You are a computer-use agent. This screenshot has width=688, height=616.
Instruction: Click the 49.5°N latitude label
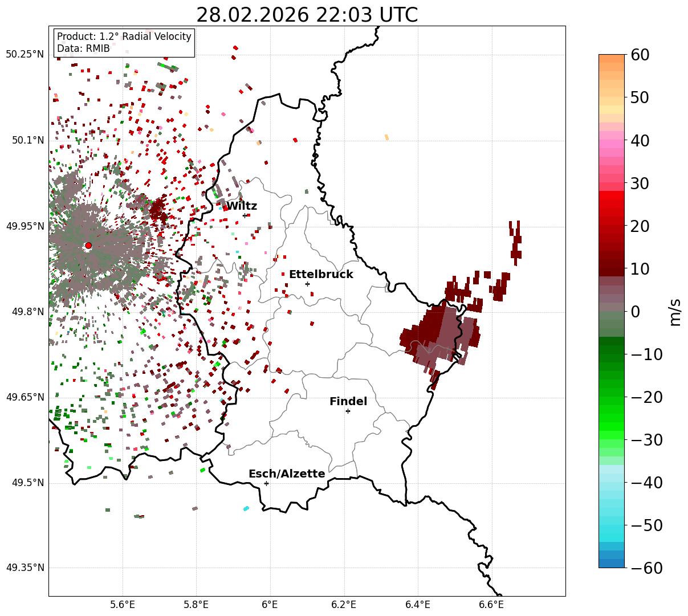tap(27, 483)
